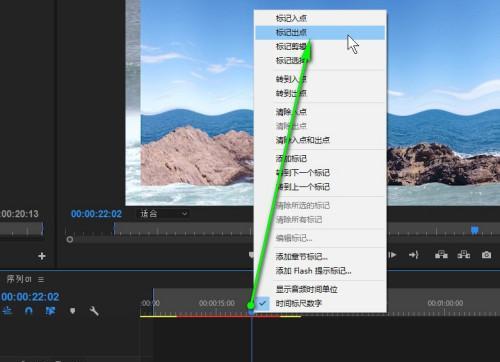Open timeline display settings wrench
Image resolution: width=500 pixels, height=362 pixels.
pos(94,311)
